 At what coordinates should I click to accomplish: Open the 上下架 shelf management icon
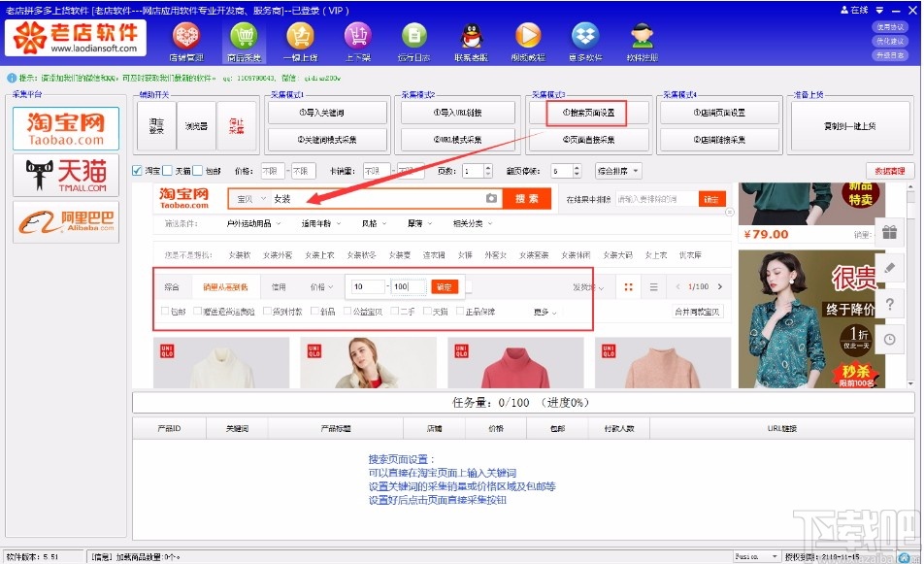[356, 41]
